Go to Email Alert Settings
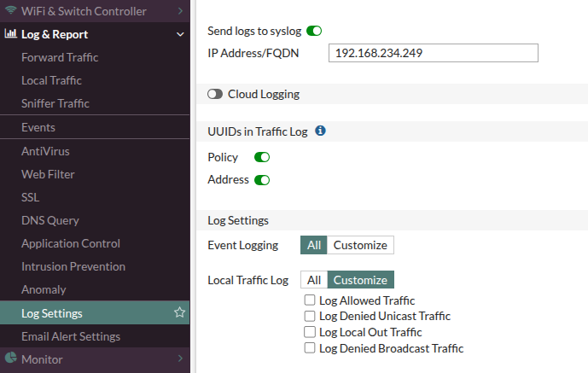The height and width of the screenshot is (373, 588). point(71,336)
